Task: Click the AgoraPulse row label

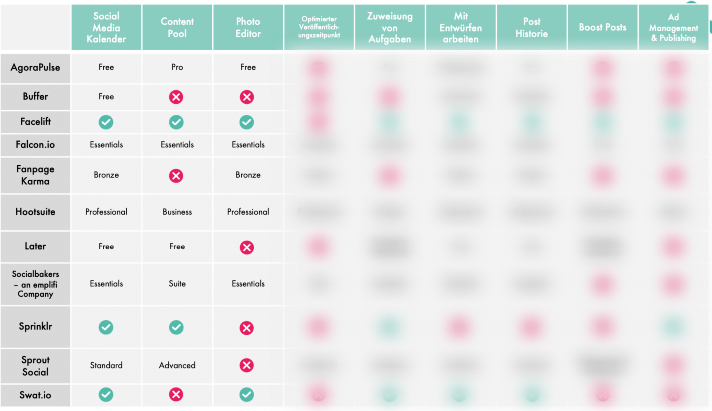Action: tap(35, 69)
